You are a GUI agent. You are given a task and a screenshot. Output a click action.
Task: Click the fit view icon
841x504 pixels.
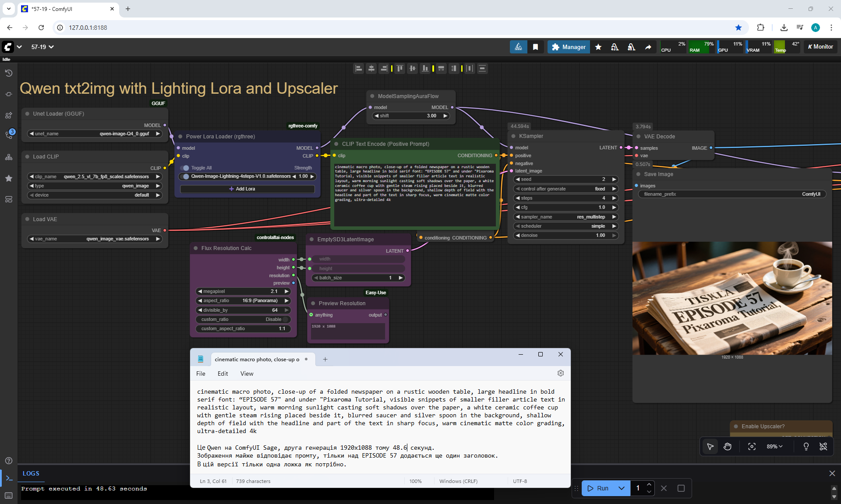[x=752, y=446]
